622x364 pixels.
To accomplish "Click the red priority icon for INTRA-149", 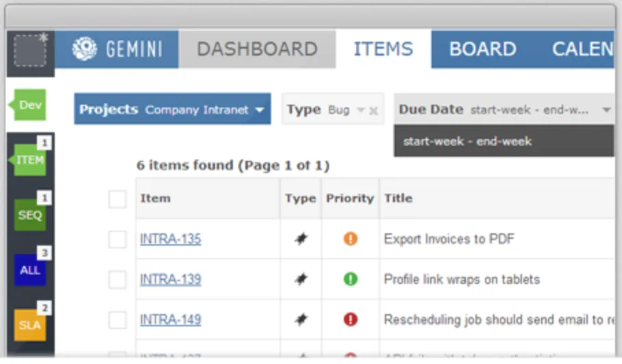I will 351,320.
